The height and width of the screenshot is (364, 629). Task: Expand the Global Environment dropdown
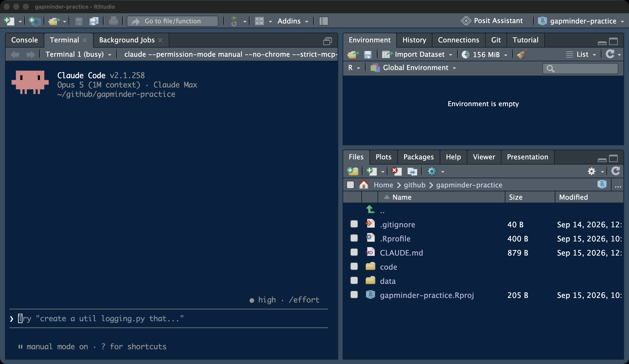point(413,68)
